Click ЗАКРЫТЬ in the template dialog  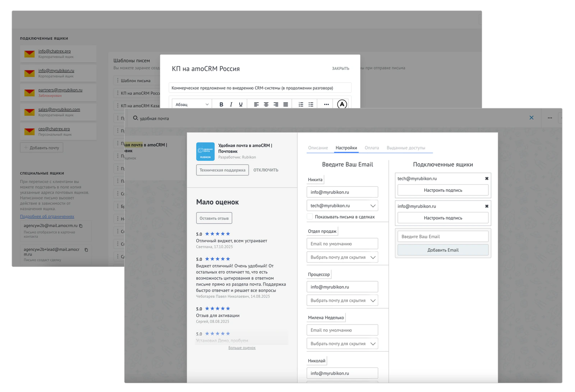[341, 69]
